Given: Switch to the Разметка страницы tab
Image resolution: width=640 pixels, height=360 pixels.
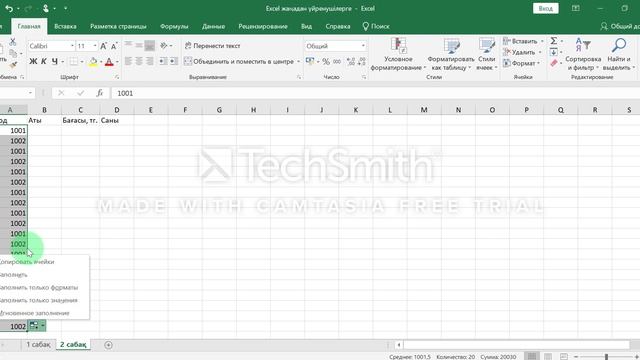Looking at the screenshot, I should 118,26.
